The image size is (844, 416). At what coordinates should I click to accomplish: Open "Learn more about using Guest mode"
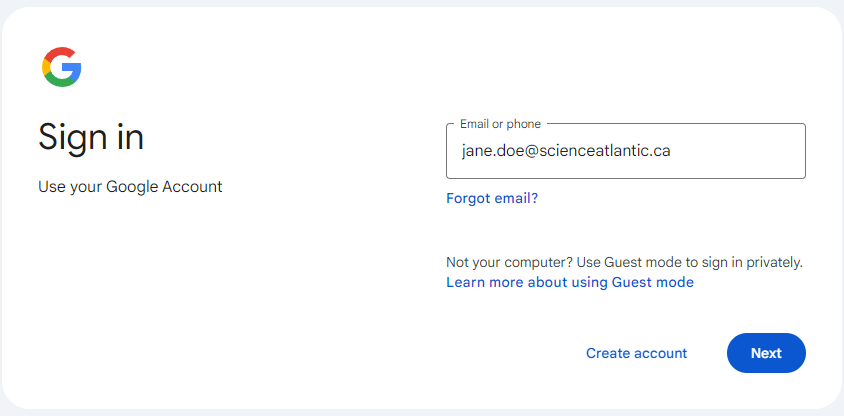(x=570, y=282)
